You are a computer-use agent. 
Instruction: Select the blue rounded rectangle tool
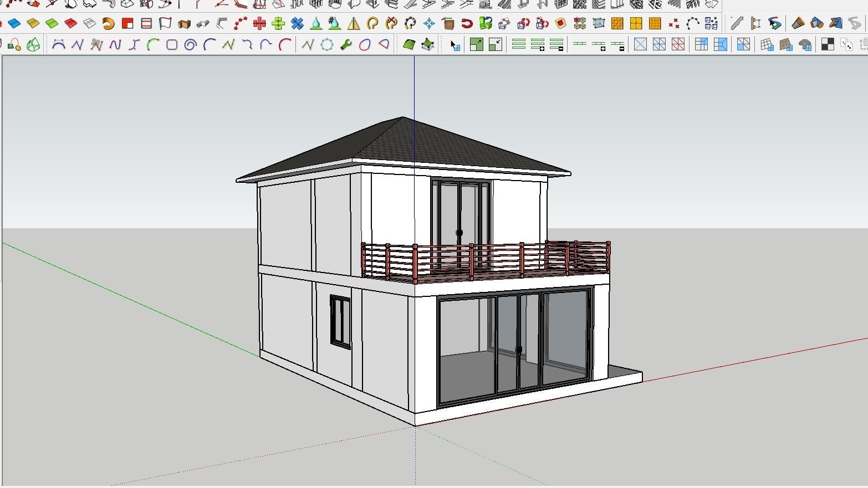pyautogui.click(x=171, y=44)
